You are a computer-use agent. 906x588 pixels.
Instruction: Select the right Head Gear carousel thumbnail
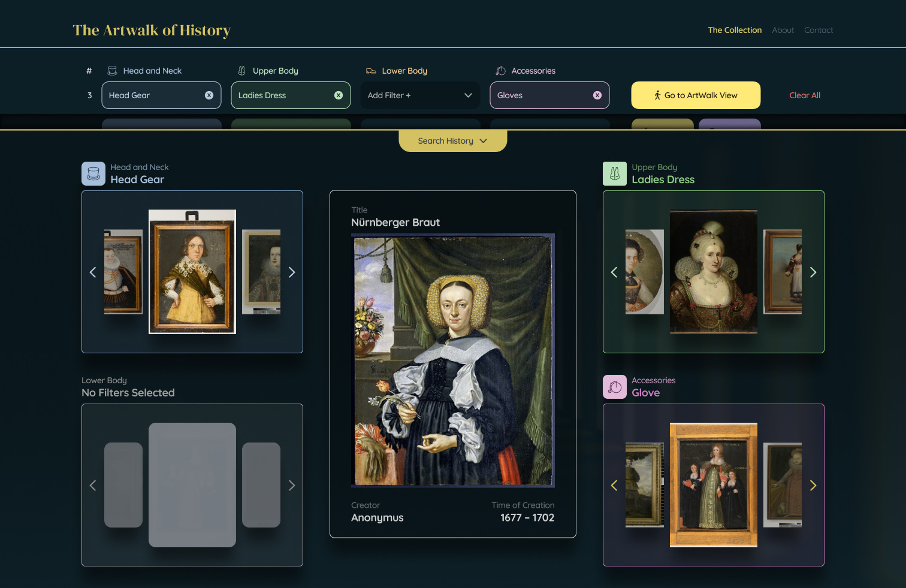click(x=261, y=272)
